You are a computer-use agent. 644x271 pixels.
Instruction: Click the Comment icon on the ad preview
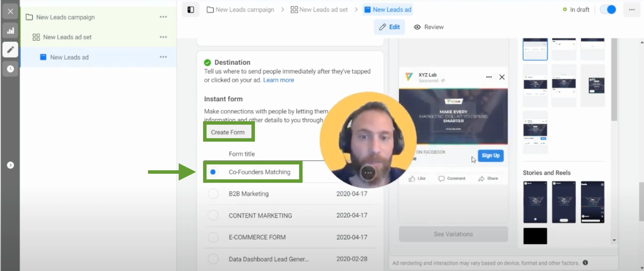442,178
